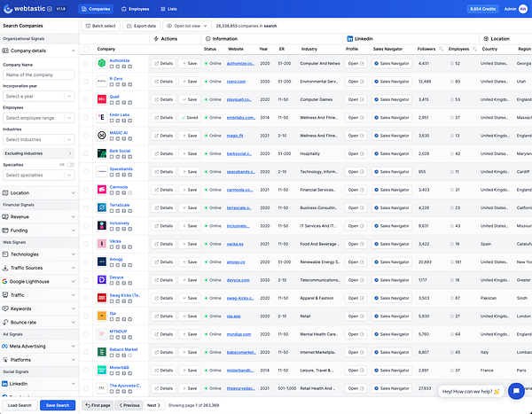Screen dimensions: 532x414
Task: Click the Company Name input field
Action: click(x=38, y=74)
